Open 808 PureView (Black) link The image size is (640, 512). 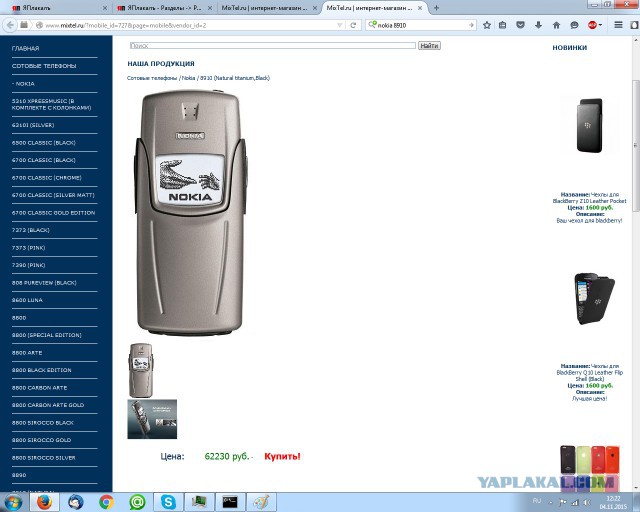[x=44, y=283]
